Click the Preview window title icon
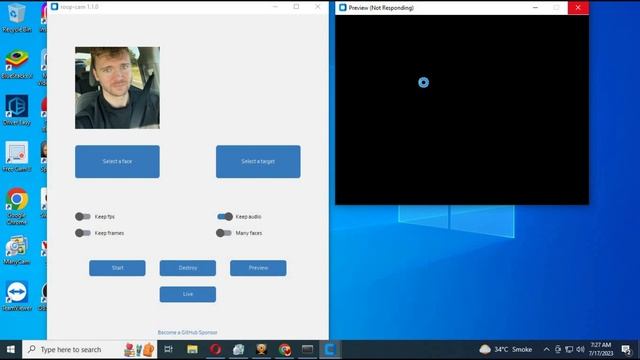Viewport: 640px width, 360px height. pos(342,7)
